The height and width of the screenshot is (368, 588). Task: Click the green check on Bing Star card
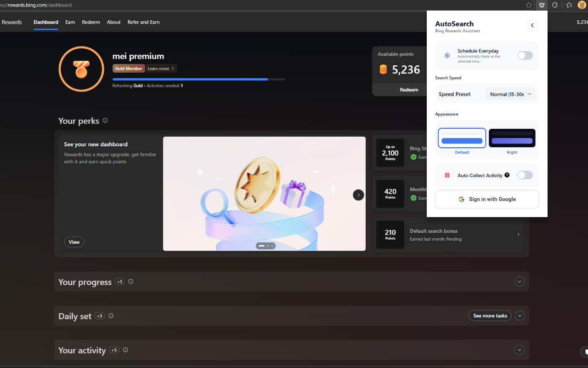[x=413, y=157]
